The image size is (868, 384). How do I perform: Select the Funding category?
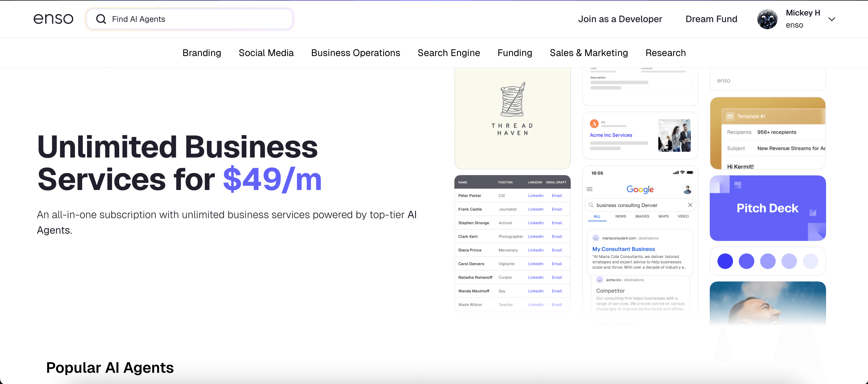click(514, 53)
